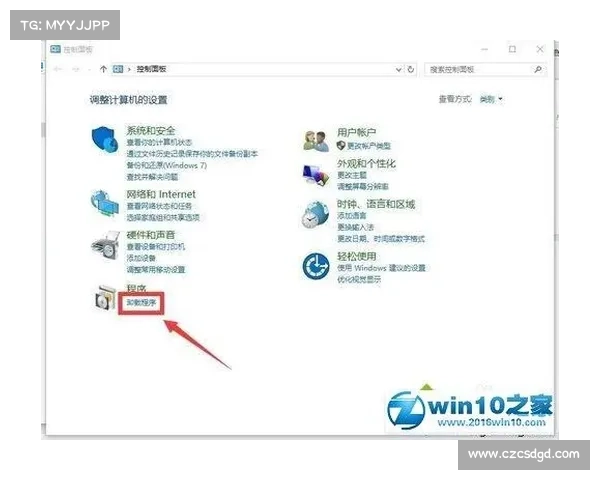Open the Appearance and Personalization monitor icon

(316, 176)
